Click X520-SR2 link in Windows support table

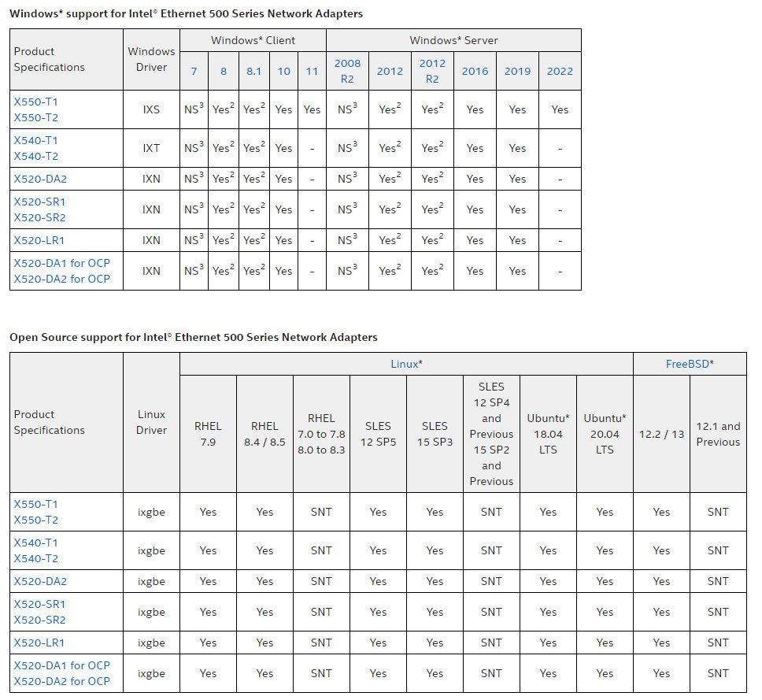coord(39,217)
